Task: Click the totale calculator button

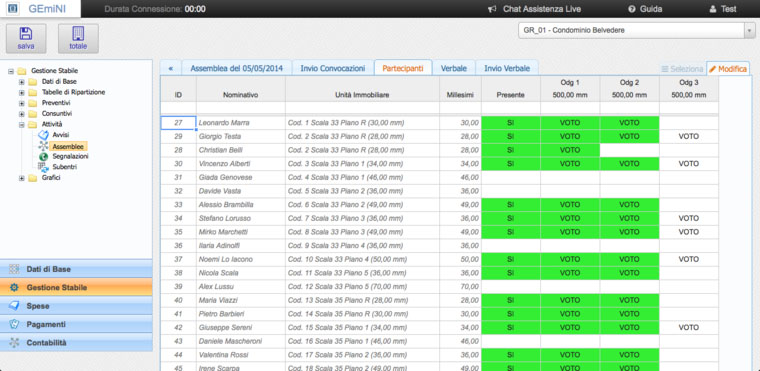Action: coord(78,38)
